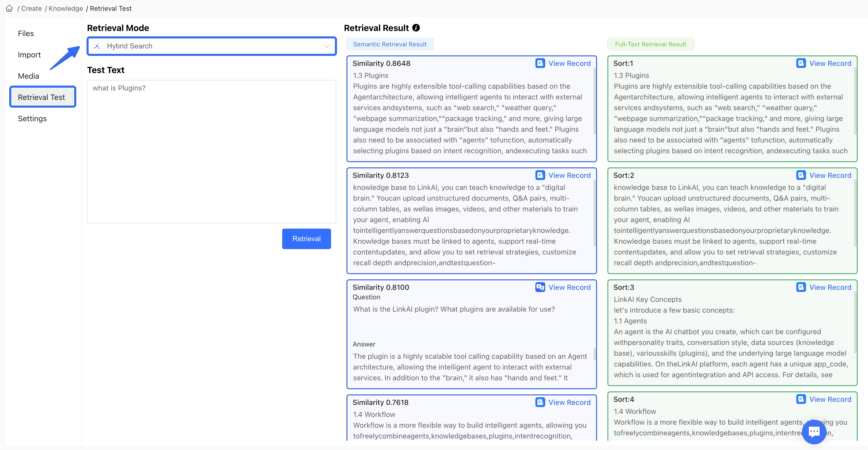Click record icon for Similarity 0.8123
868x450 pixels.
click(540, 175)
